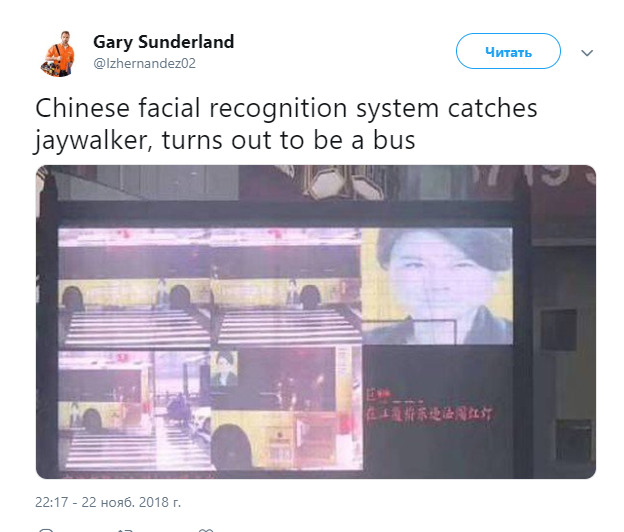Click the partially visible reply icon
The height and width of the screenshot is (532, 624).
point(46,530)
